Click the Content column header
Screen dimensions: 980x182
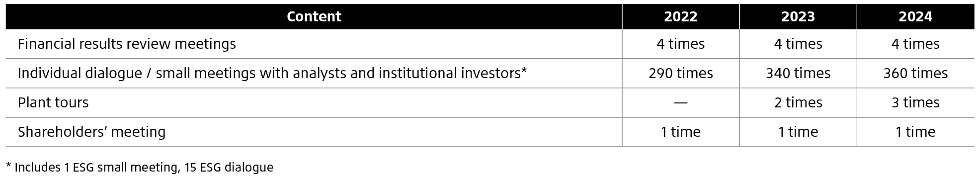tap(314, 16)
